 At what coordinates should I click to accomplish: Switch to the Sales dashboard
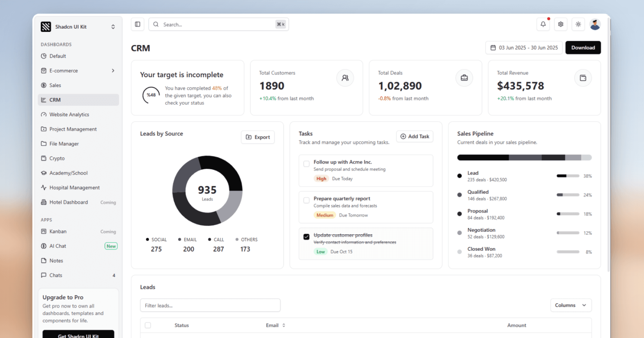(56, 85)
